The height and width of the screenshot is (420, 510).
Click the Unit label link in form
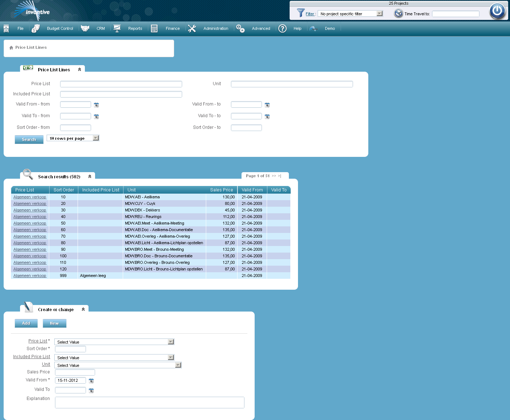[x=46, y=364]
